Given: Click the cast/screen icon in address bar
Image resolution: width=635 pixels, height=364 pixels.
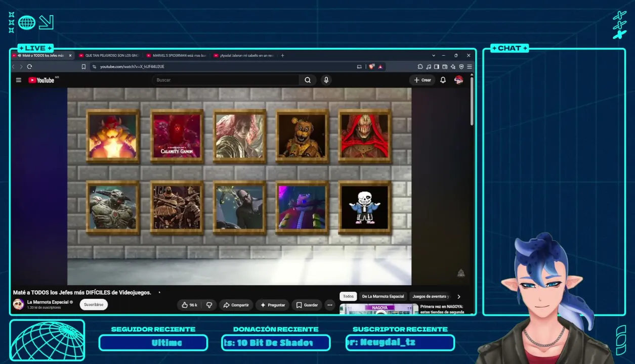Looking at the screenshot, I should (359, 67).
